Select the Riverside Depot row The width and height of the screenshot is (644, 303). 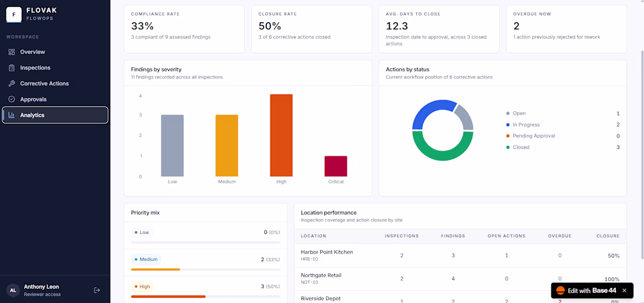tap(460, 297)
